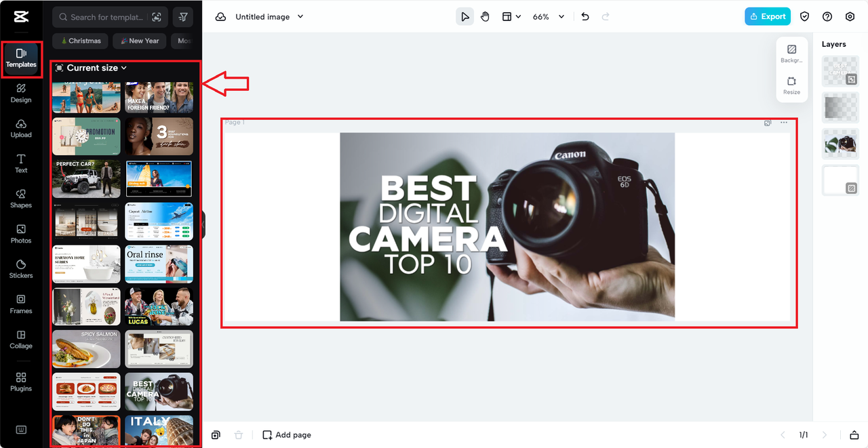Select the gradient layer thumbnail
The image size is (868, 448).
(x=840, y=107)
